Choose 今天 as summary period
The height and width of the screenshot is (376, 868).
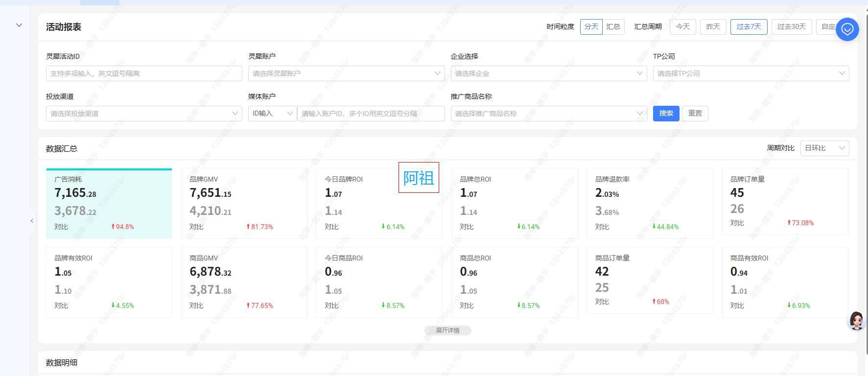point(682,27)
